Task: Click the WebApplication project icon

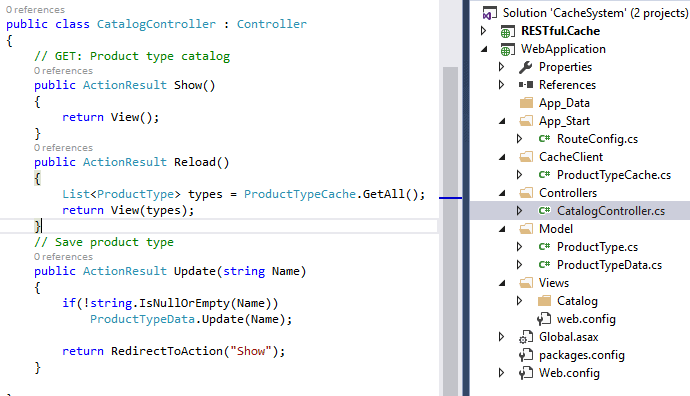Action: pyautogui.click(x=507, y=50)
